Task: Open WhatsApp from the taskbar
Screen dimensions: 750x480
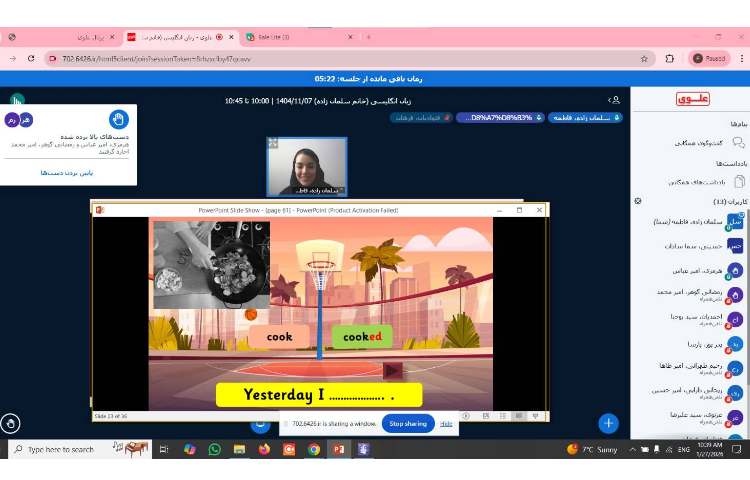Action: [x=214, y=450]
